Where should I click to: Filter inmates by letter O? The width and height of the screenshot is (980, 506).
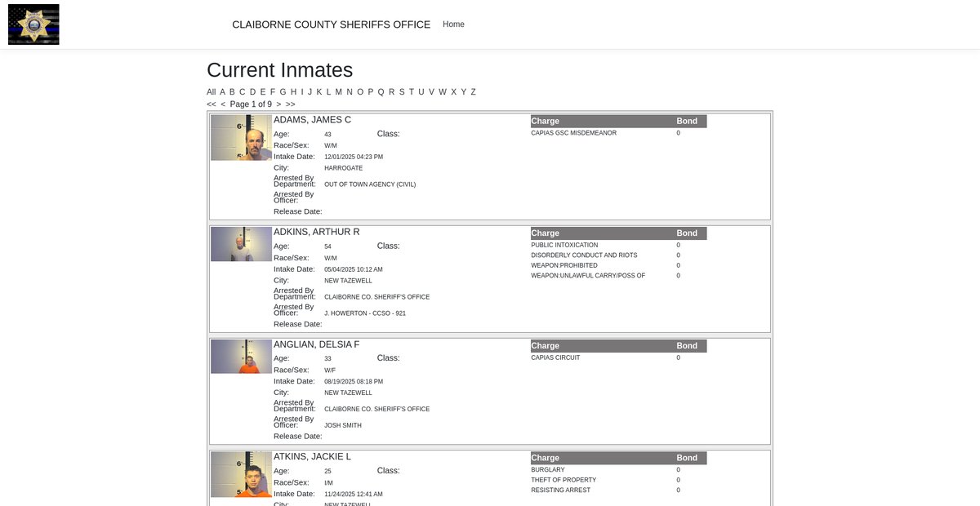360,92
